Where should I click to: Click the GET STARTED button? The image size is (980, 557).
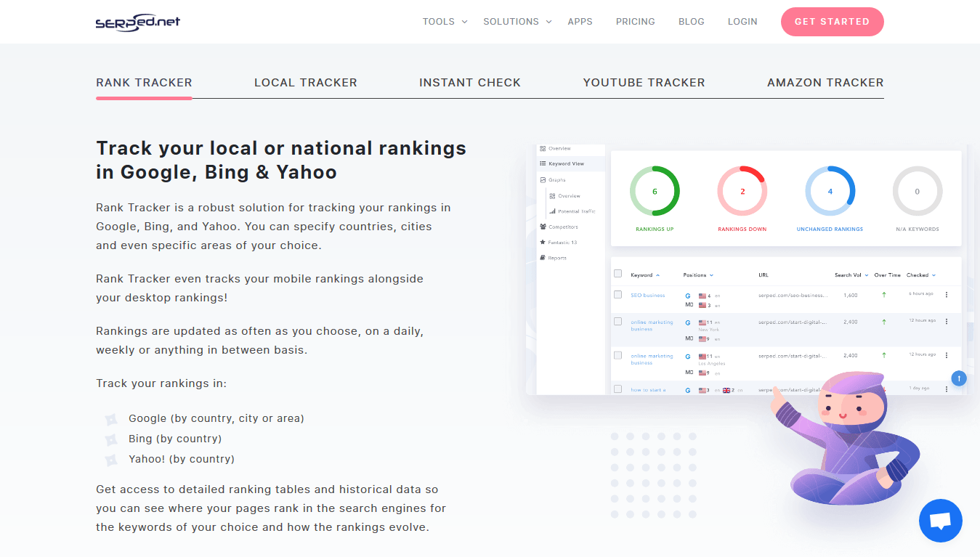(831, 21)
